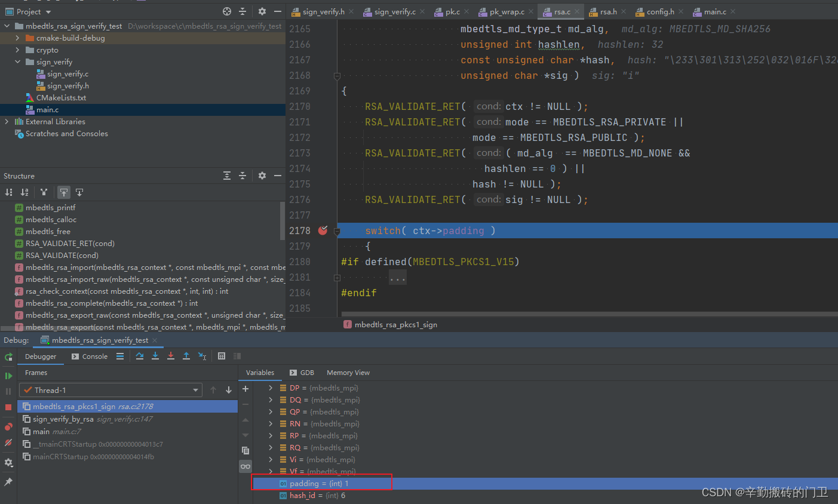Open CMakeLists.txt in project tree
The height and width of the screenshot is (504, 838).
(x=61, y=98)
